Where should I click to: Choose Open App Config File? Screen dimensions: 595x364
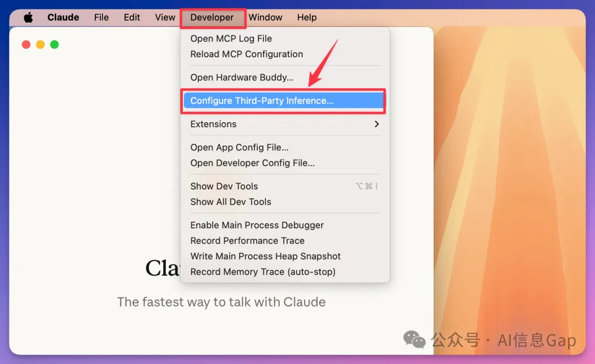point(239,148)
